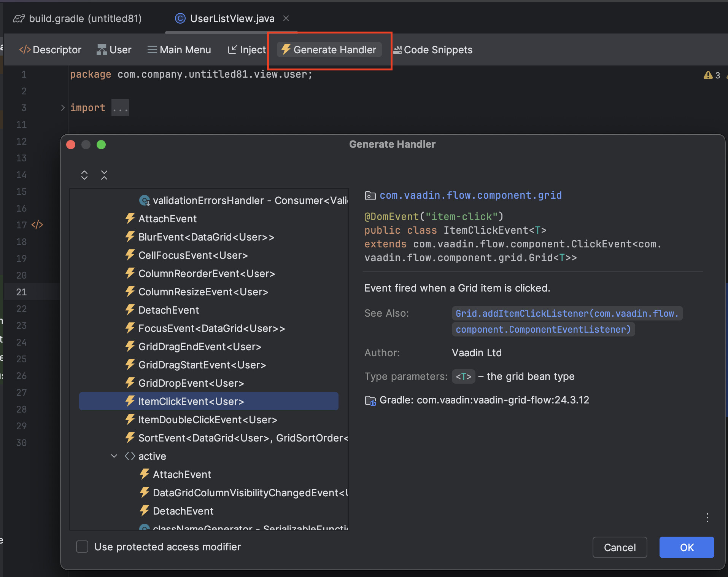Click the User toolbar item
Viewport: 728px width, 577px height.
coord(114,50)
